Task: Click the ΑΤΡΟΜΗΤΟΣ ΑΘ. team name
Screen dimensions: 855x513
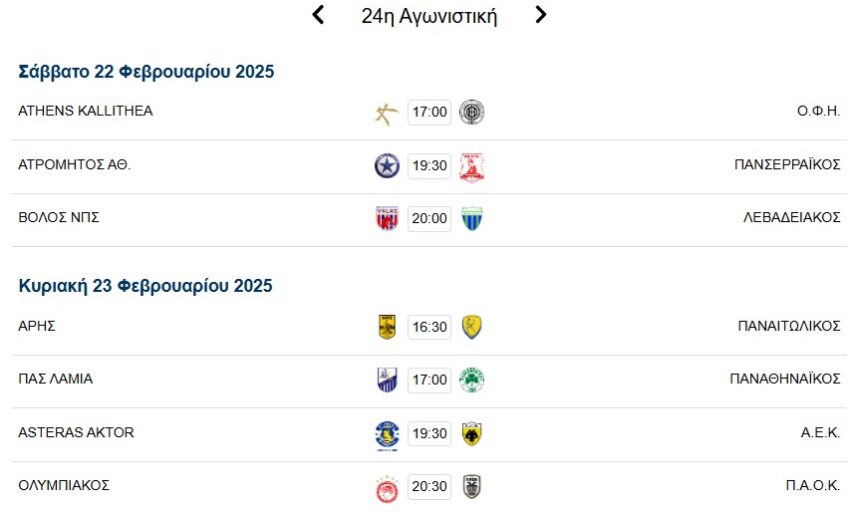Action: 75,165
